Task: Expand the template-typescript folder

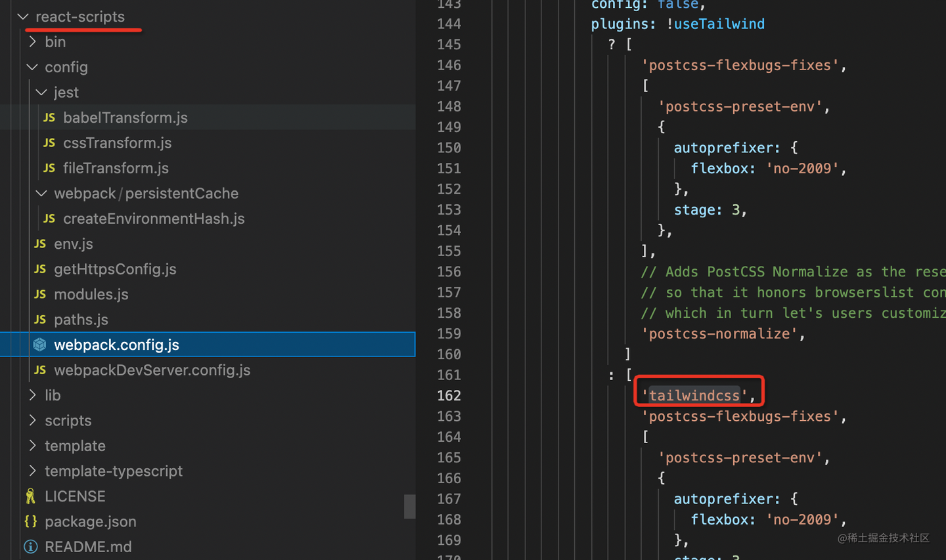Action: [32, 471]
